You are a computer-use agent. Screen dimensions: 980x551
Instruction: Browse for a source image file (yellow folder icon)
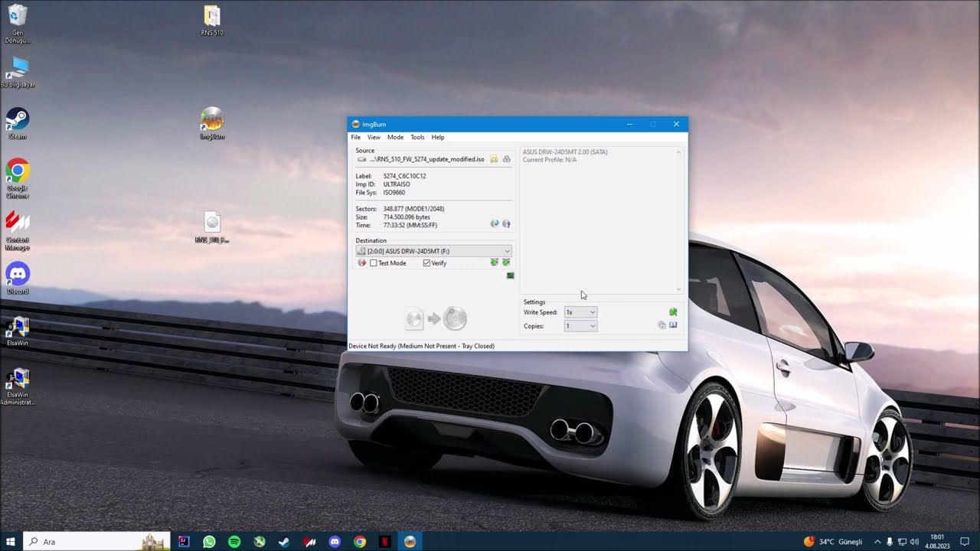[494, 159]
